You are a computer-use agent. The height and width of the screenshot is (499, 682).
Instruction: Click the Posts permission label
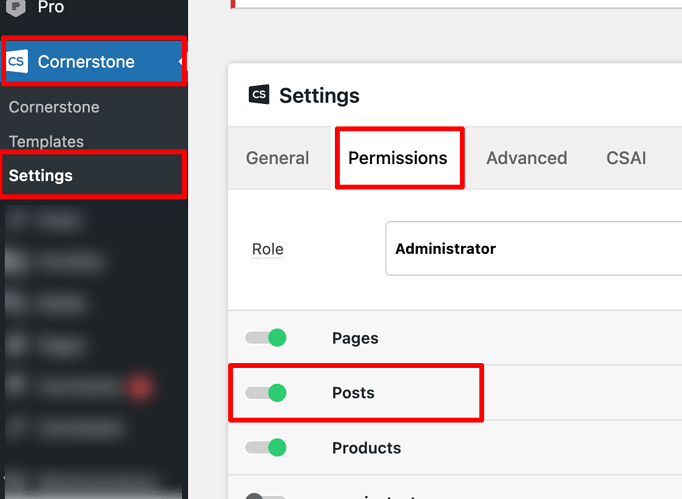click(353, 393)
